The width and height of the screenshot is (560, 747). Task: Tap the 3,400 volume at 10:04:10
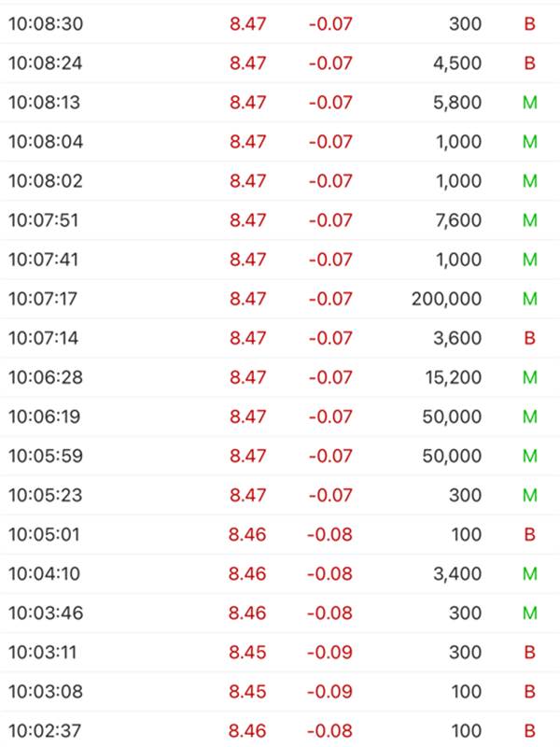(x=457, y=573)
